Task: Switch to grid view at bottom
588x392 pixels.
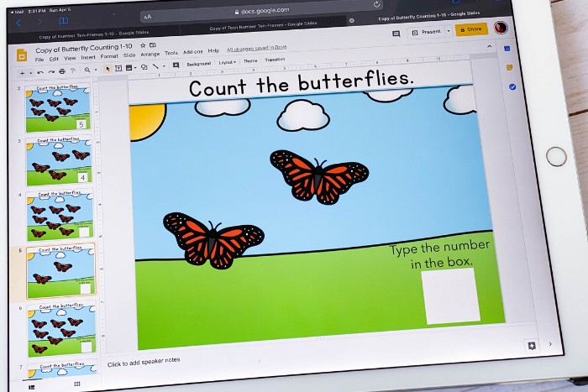Action: pos(76,384)
